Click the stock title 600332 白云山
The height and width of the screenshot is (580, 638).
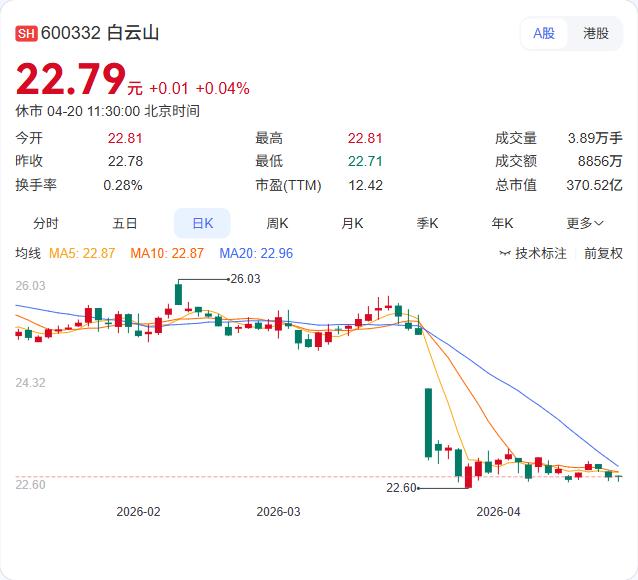100,33
